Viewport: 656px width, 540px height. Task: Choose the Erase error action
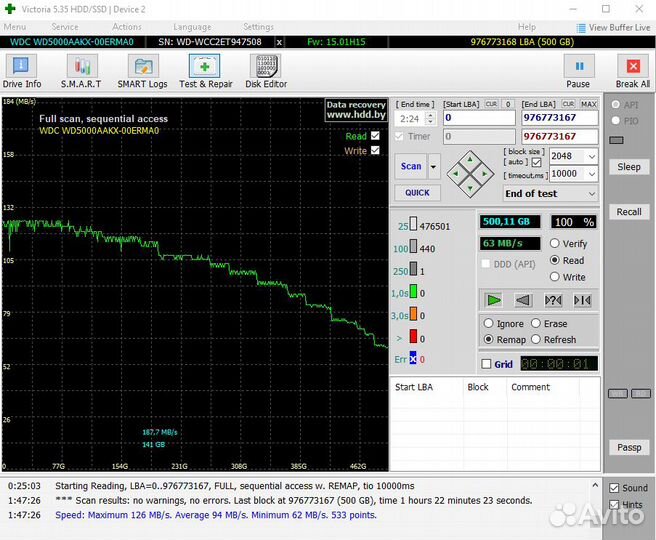coord(535,324)
